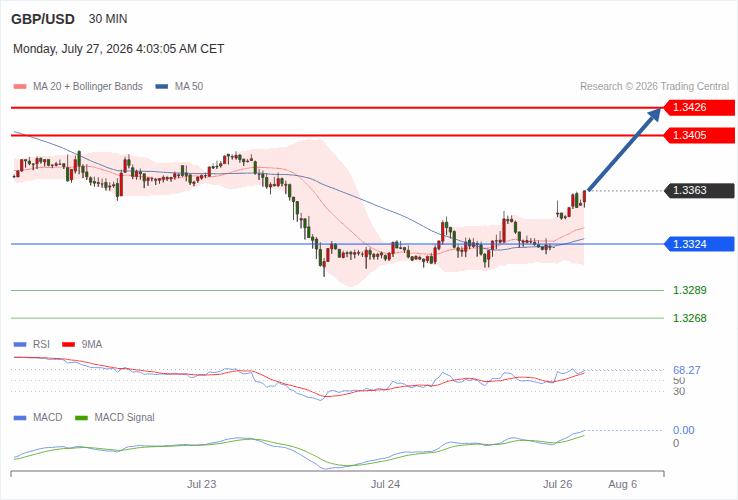The image size is (738, 500).
Task: Click the 68.27 RSI value label
Action: coord(687,371)
